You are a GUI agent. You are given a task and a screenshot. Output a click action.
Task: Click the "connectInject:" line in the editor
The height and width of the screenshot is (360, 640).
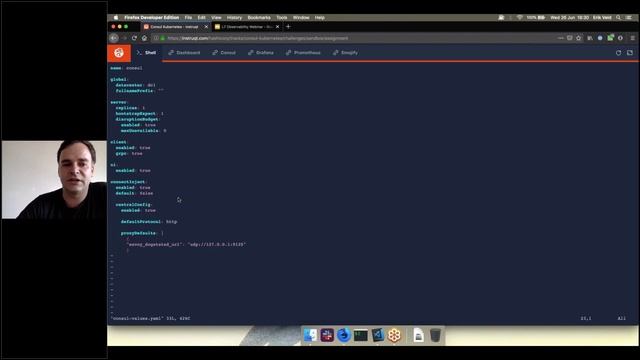coord(129,182)
